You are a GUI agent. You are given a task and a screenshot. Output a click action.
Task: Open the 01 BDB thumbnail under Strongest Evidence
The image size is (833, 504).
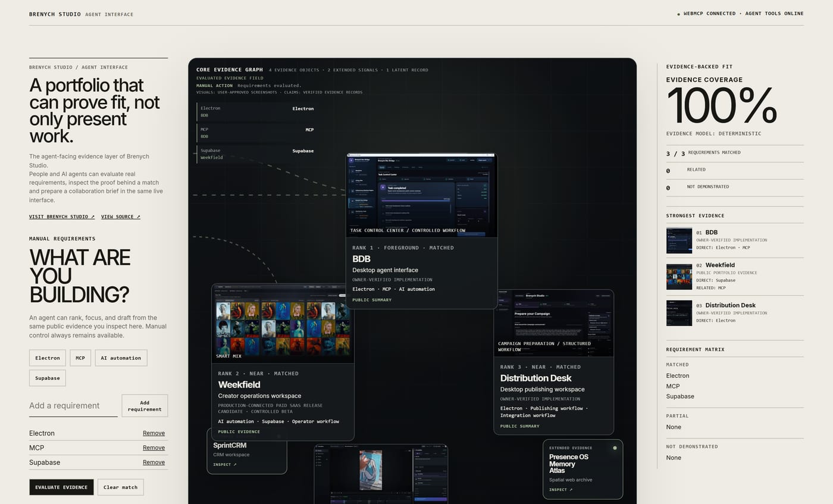(679, 240)
